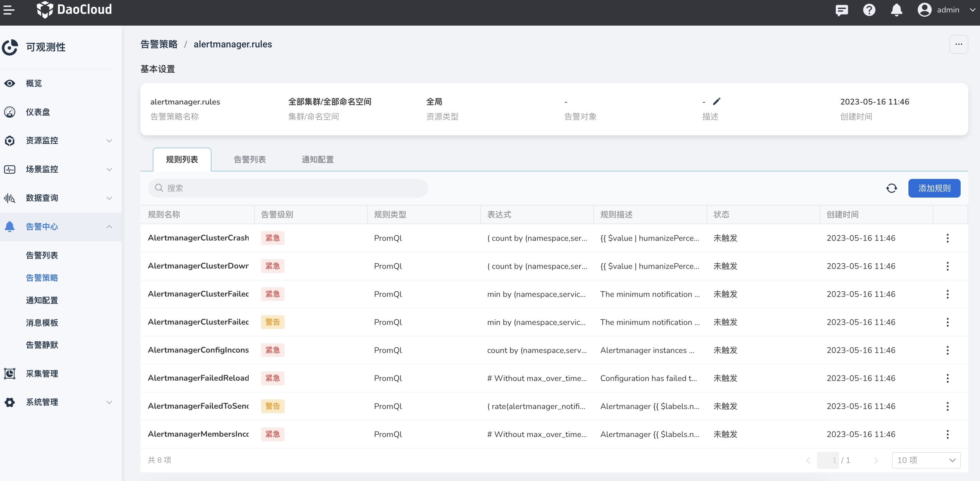Image resolution: width=980 pixels, height=481 pixels.
Task: Go to the next page arrow
Action: (x=876, y=460)
